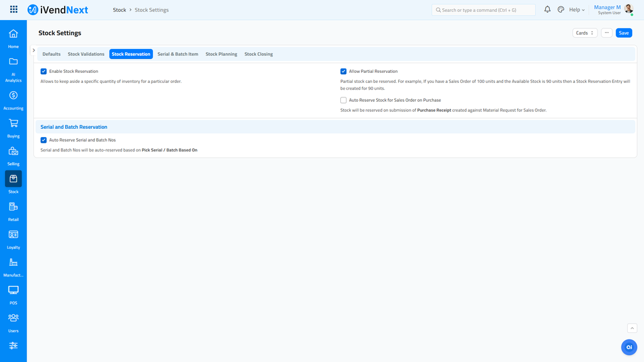Click Stock Settings breadcrumb
Image resolution: width=644 pixels, height=362 pixels.
[x=152, y=10]
